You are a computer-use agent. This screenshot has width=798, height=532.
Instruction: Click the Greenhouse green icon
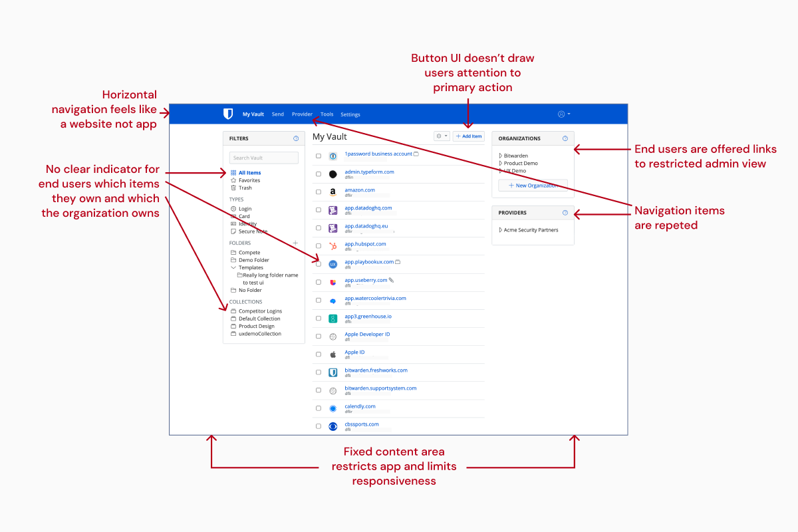333,319
